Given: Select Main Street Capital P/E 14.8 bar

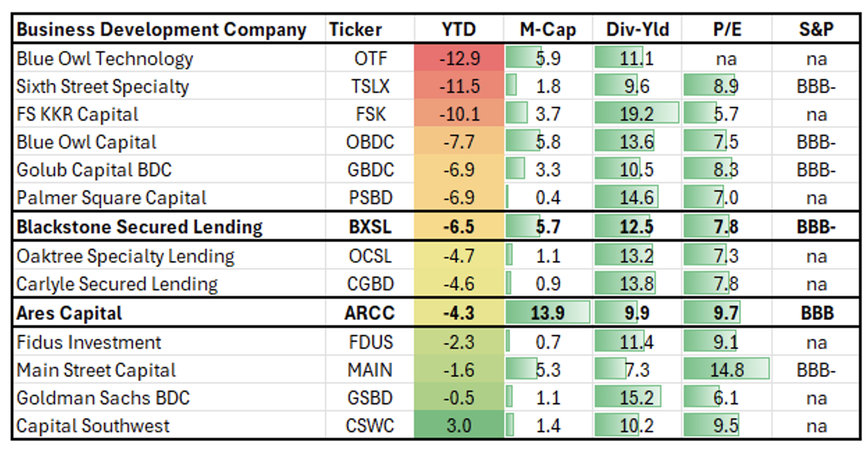Looking at the screenshot, I should (x=726, y=370).
